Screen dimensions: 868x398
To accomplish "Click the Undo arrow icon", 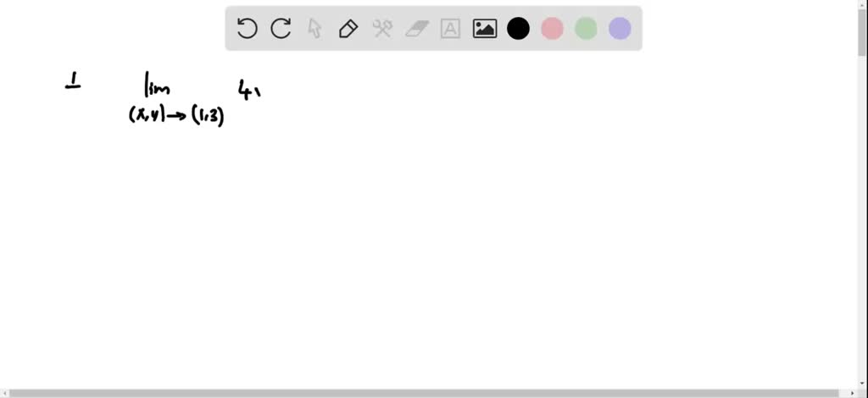I will 247,28.
